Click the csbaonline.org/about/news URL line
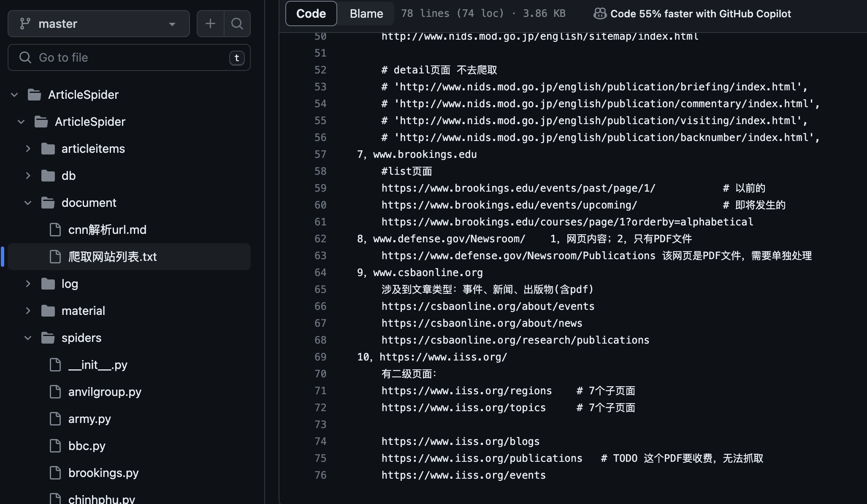 pos(482,323)
